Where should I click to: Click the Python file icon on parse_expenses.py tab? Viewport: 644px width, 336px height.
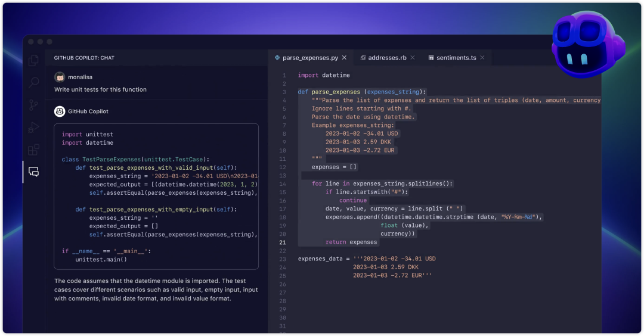click(277, 58)
